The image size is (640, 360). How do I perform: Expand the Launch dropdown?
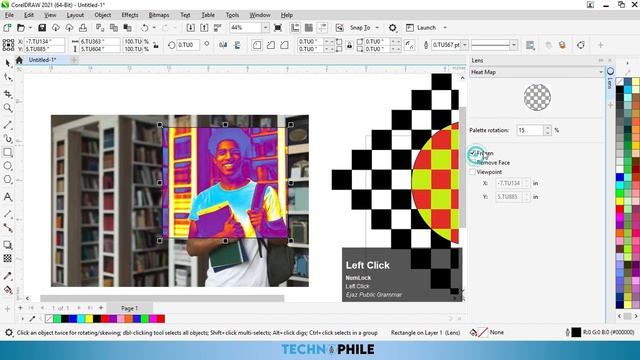point(445,28)
